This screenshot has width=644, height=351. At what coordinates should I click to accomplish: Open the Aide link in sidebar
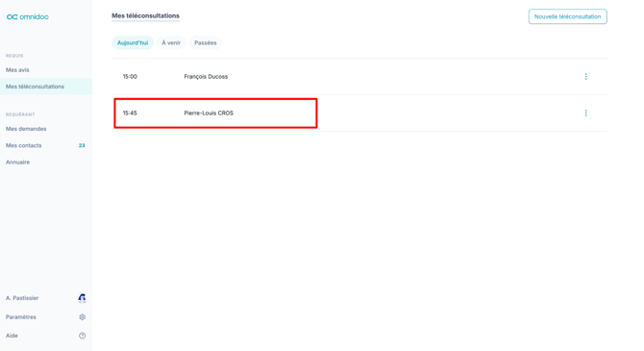pos(12,336)
